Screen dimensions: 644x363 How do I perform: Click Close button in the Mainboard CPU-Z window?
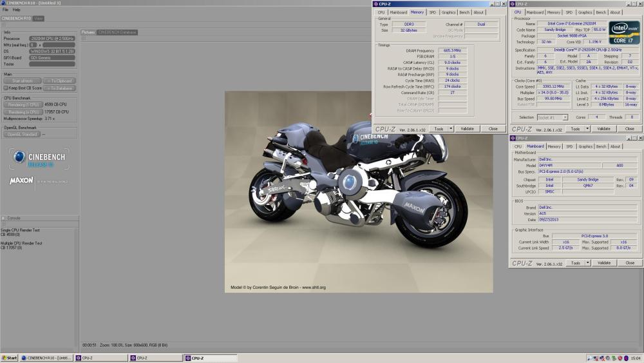[630, 262]
